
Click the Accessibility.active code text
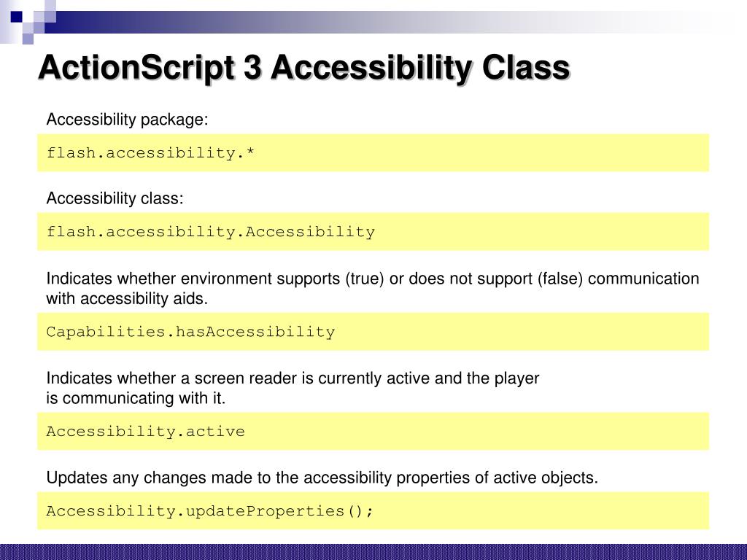click(x=145, y=432)
